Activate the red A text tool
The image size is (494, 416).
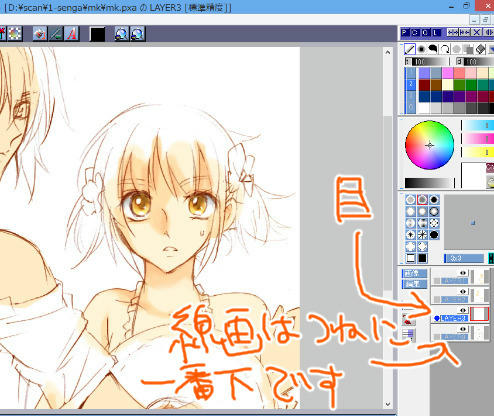coord(72,34)
